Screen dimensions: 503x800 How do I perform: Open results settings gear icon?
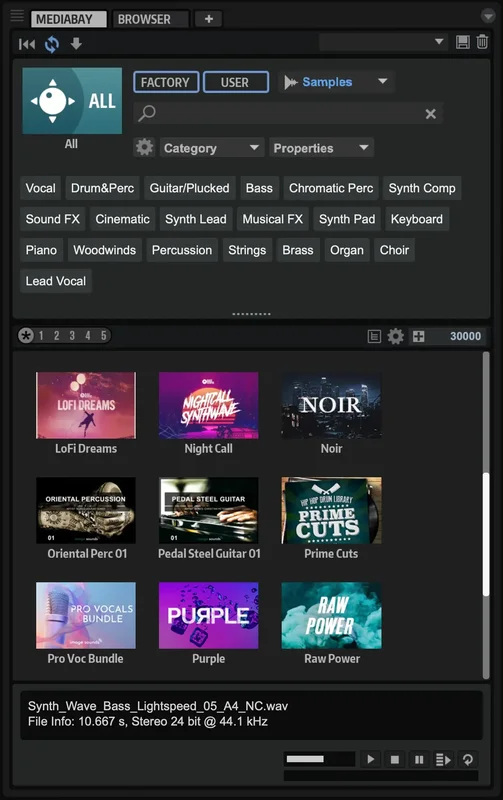click(x=395, y=336)
